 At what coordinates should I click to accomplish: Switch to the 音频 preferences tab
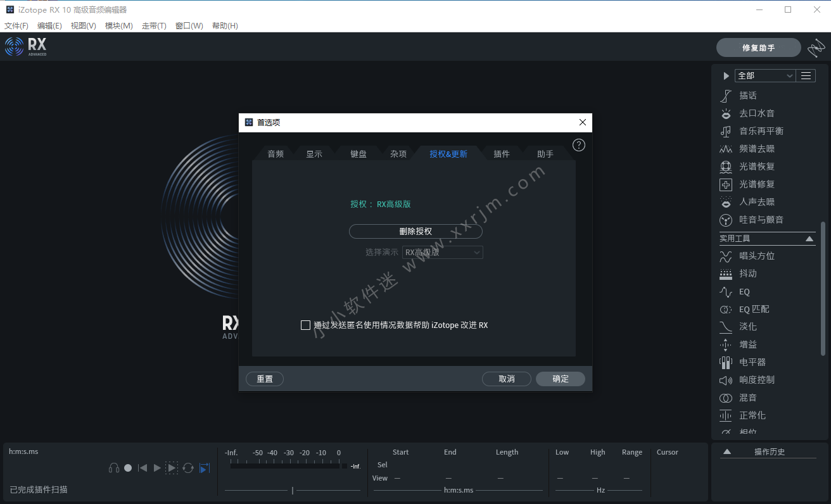pyautogui.click(x=276, y=154)
